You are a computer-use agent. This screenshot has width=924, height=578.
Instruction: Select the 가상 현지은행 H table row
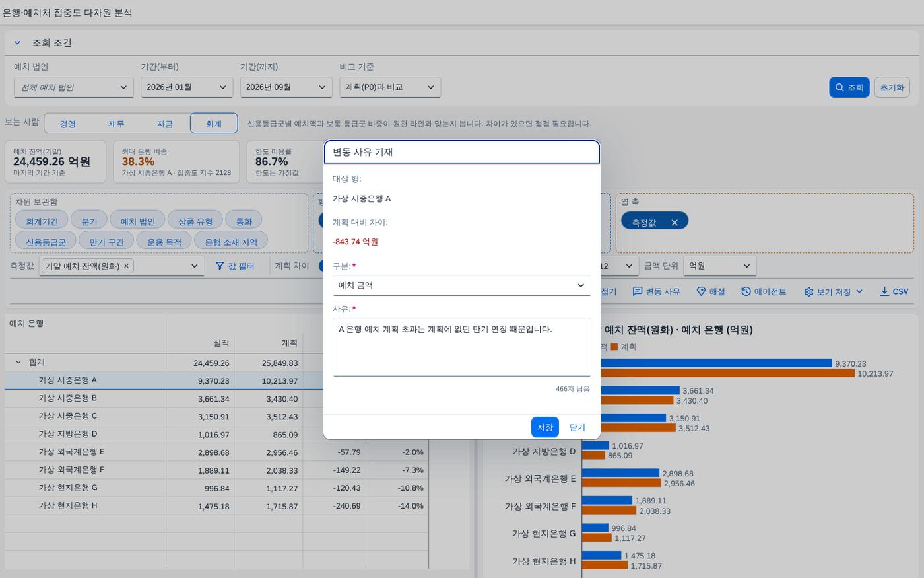coord(216,505)
